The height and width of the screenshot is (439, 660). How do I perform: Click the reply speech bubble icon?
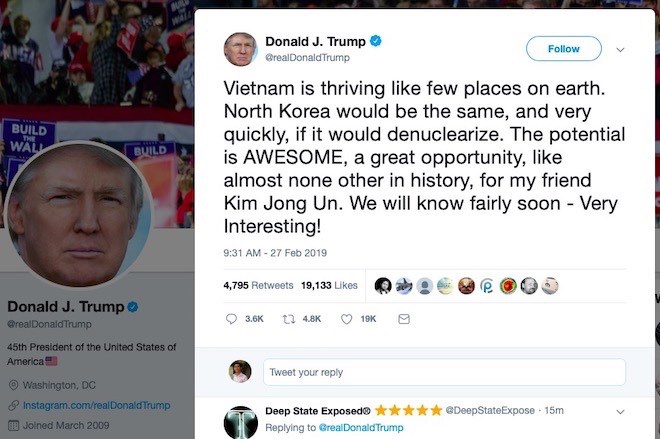click(231, 319)
